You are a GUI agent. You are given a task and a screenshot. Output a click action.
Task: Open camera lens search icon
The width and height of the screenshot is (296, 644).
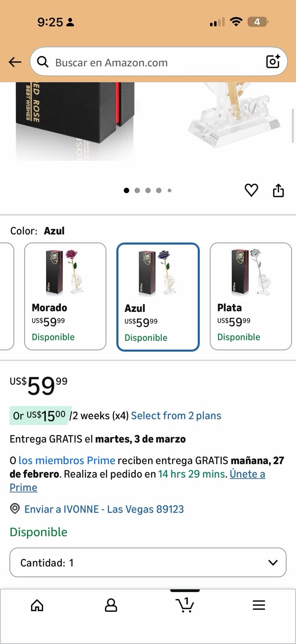273,62
